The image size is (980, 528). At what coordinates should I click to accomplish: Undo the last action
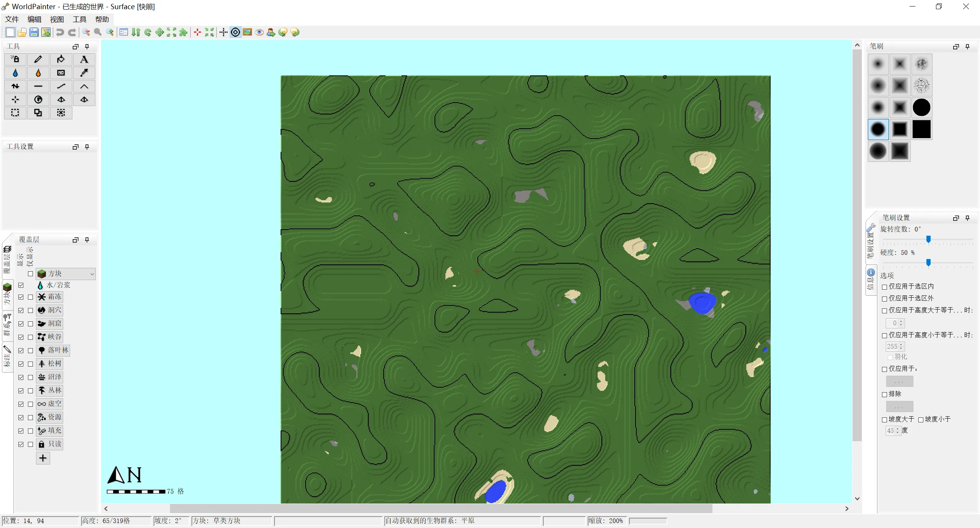pyautogui.click(x=60, y=33)
